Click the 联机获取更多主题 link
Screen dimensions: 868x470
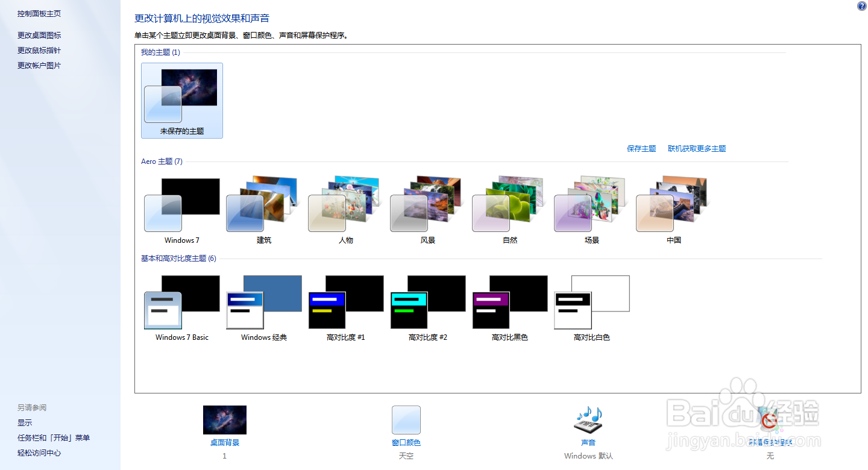(x=697, y=149)
